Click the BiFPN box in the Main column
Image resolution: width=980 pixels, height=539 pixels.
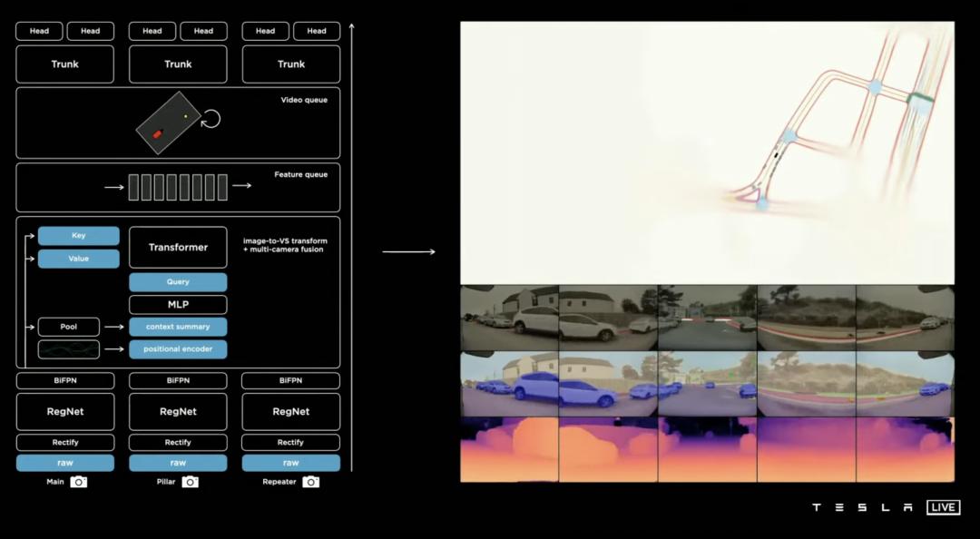click(x=65, y=380)
